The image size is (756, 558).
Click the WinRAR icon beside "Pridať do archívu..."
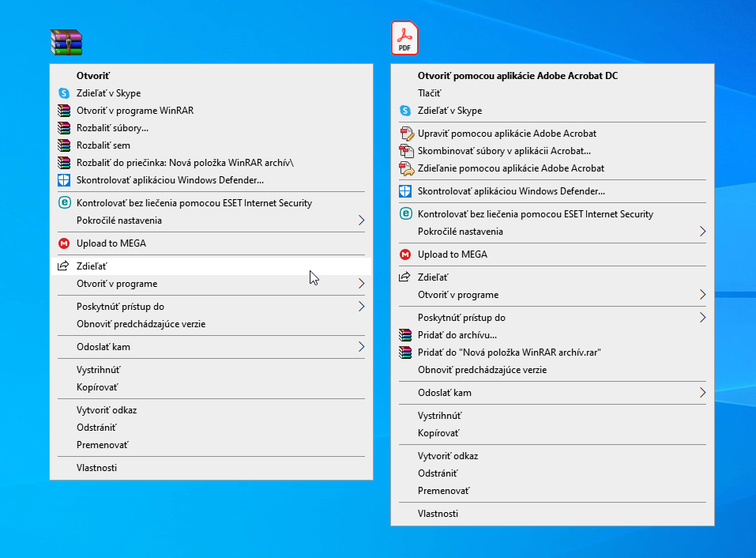tap(405, 335)
